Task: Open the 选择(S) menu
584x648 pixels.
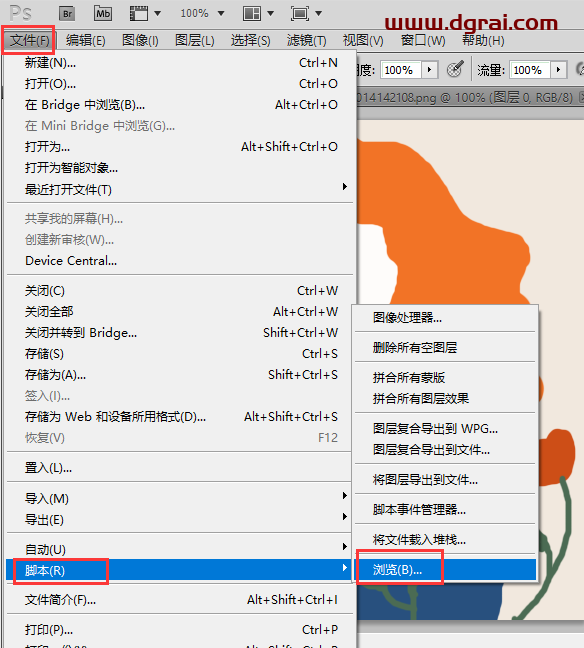Action: pyautogui.click(x=250, y=40)
